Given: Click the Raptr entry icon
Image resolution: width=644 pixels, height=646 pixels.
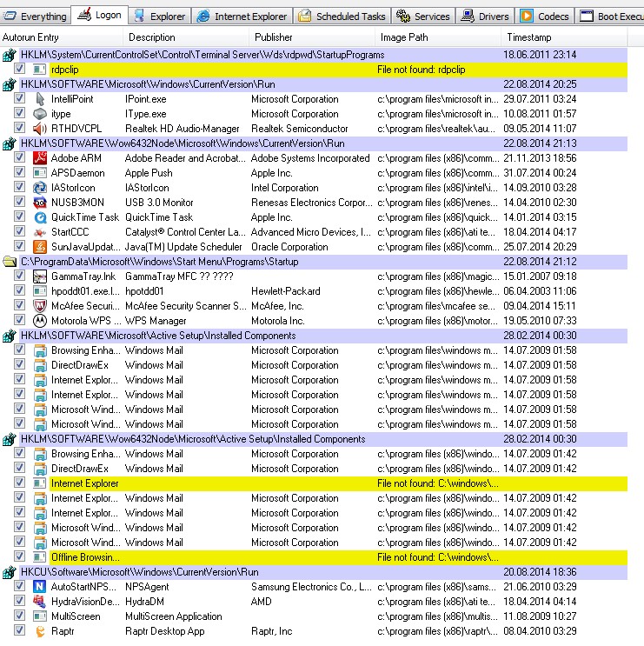Looking at the screenshot, I should (x=39, y=631).
